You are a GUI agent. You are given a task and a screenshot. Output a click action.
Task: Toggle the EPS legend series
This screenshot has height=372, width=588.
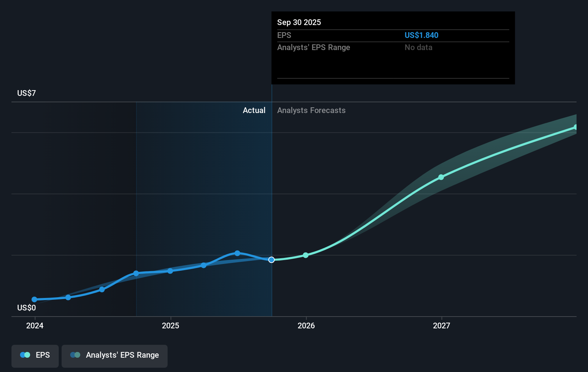pyautogui.click(x=35, y=356)
